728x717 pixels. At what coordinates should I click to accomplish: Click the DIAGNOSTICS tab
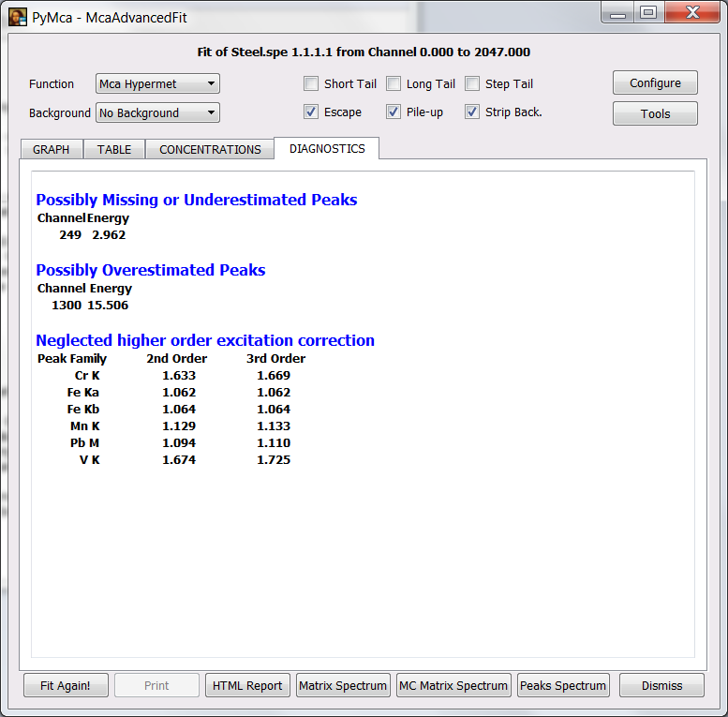pyautogui.click(x=327, y=149)
